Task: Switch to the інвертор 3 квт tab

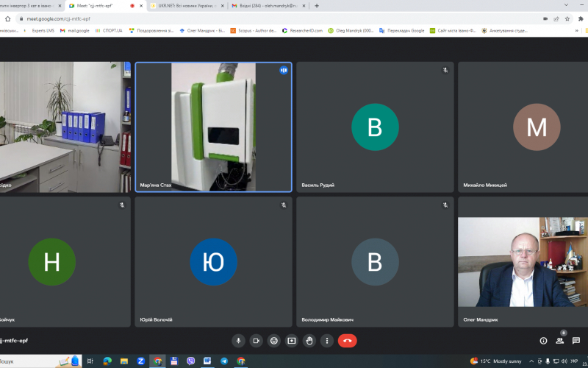Action: 30,6
